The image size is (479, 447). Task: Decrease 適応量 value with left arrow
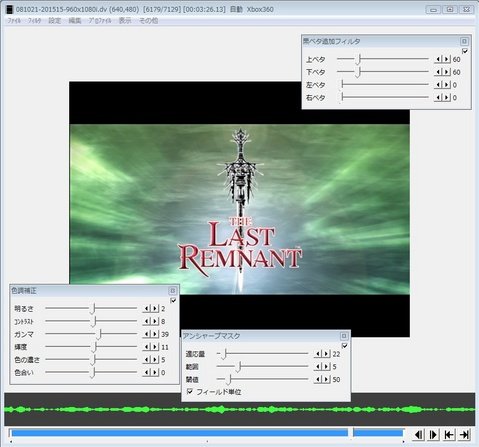318,354
